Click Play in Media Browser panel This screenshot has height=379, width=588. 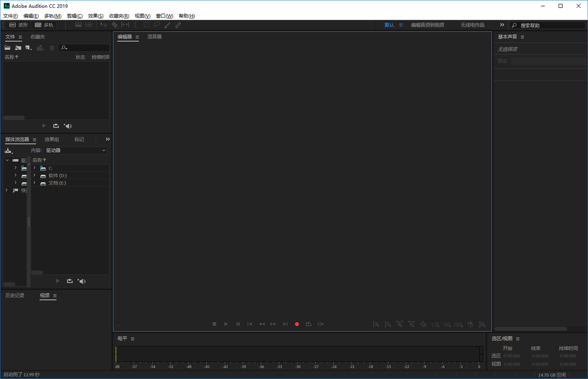coord(58,281)
